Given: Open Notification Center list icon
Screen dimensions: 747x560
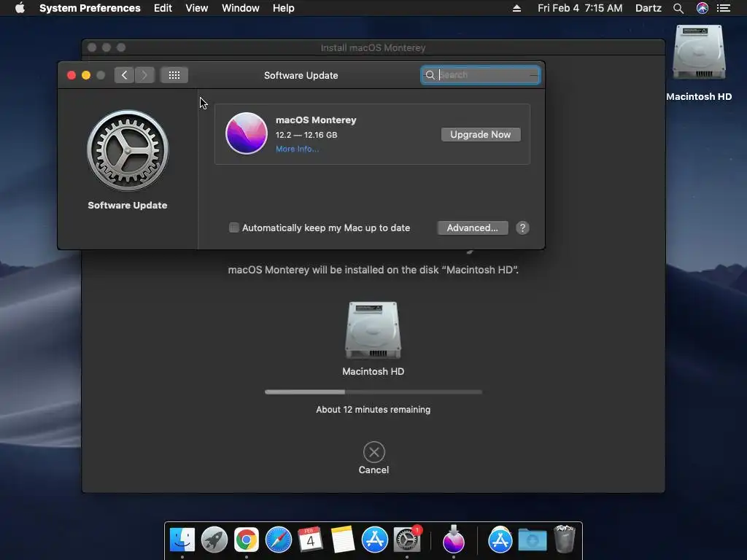Looking at the screenshot, I should point(723,8).
